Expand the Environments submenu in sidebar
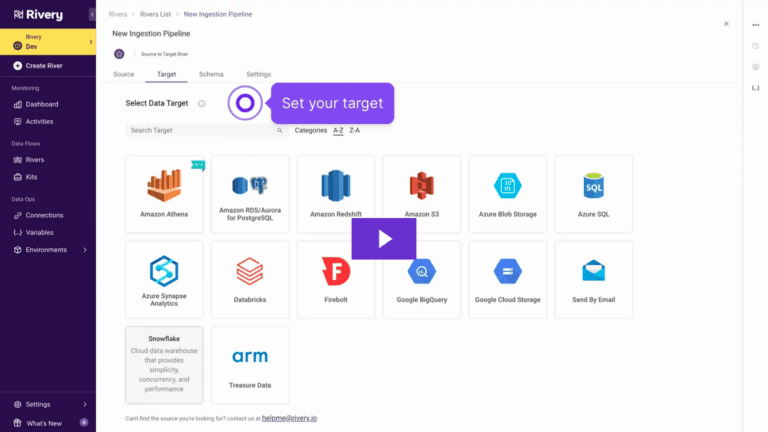768x432 pixels. coord(85,250)
